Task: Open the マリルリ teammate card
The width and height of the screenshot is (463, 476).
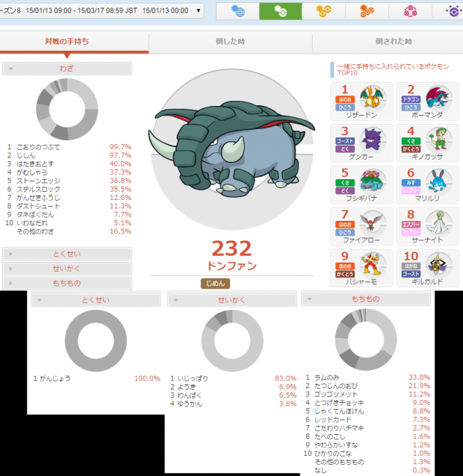Action: 427,185
